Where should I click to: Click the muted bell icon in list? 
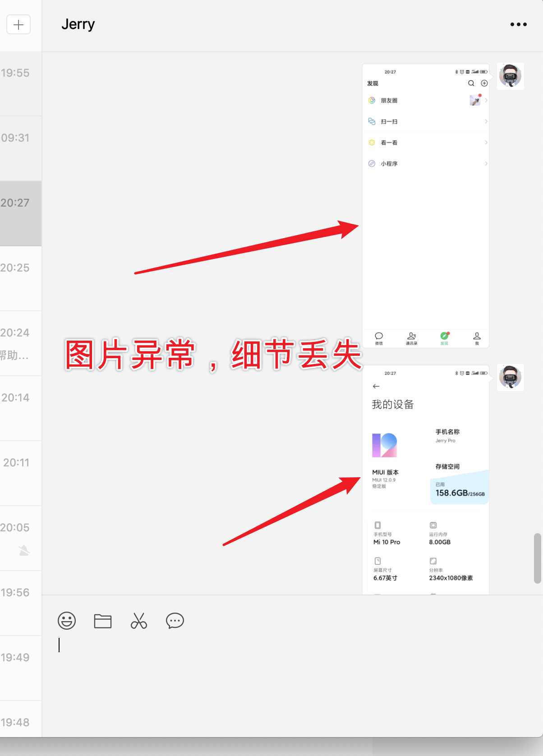pos(24,550)
